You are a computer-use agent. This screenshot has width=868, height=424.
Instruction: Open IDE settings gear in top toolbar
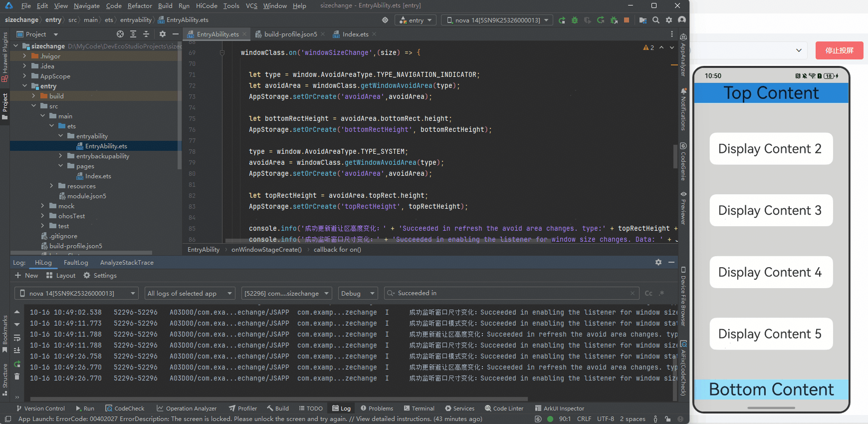click(669, 20)
